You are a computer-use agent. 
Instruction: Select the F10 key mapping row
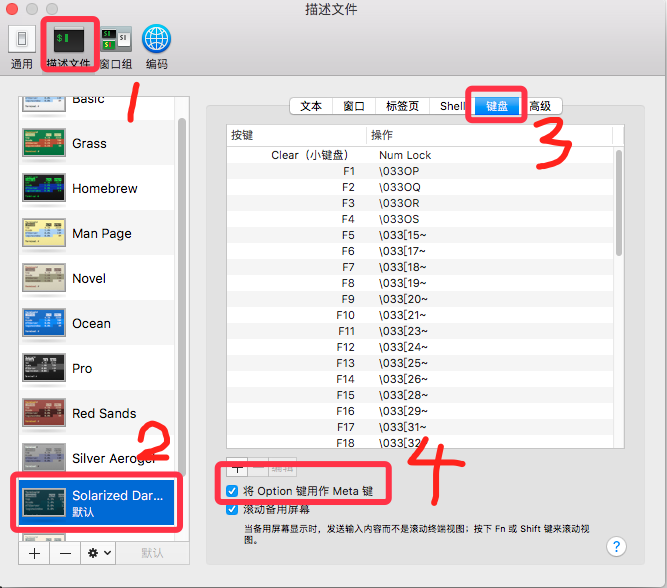click(x=420, y=315)
